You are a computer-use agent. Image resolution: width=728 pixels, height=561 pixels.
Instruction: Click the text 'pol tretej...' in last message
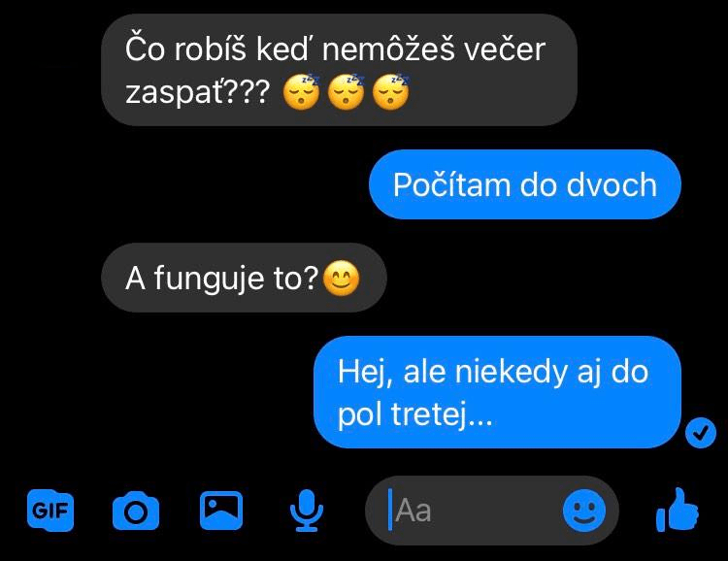click(x=414, y=413)
